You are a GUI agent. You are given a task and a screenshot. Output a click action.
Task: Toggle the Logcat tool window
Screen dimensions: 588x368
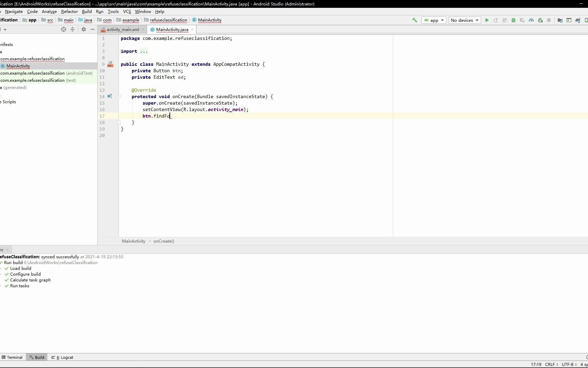pyautogui.click(x=64, y=357)
